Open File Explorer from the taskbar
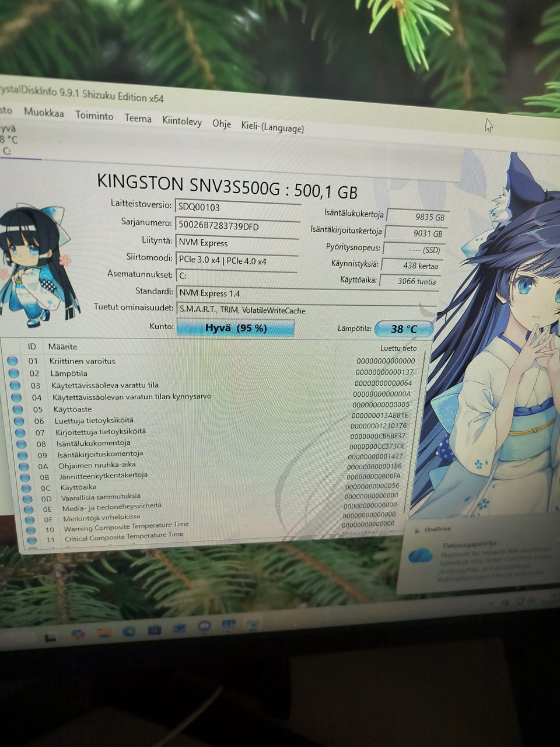 click(x=104, y=633)
